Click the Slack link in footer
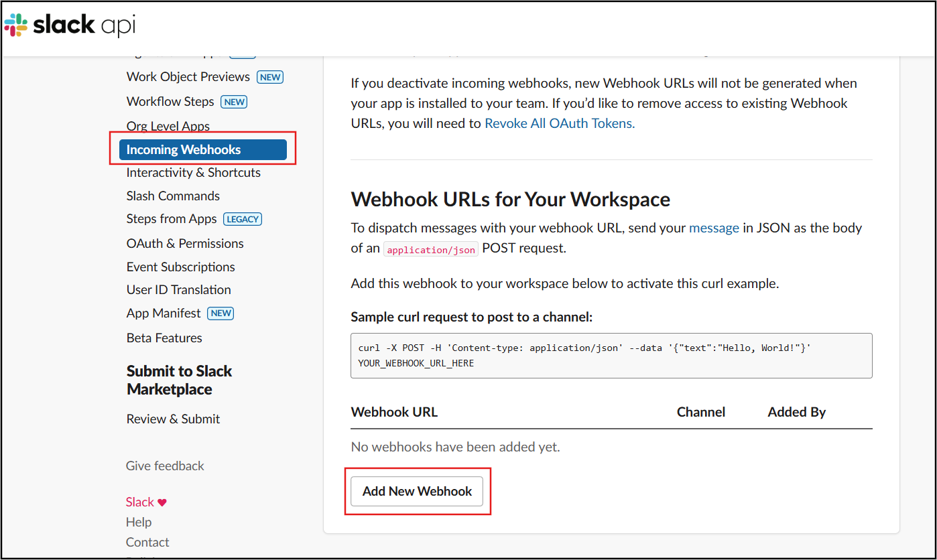The image size is (937, 560). (x=140, y=502)
